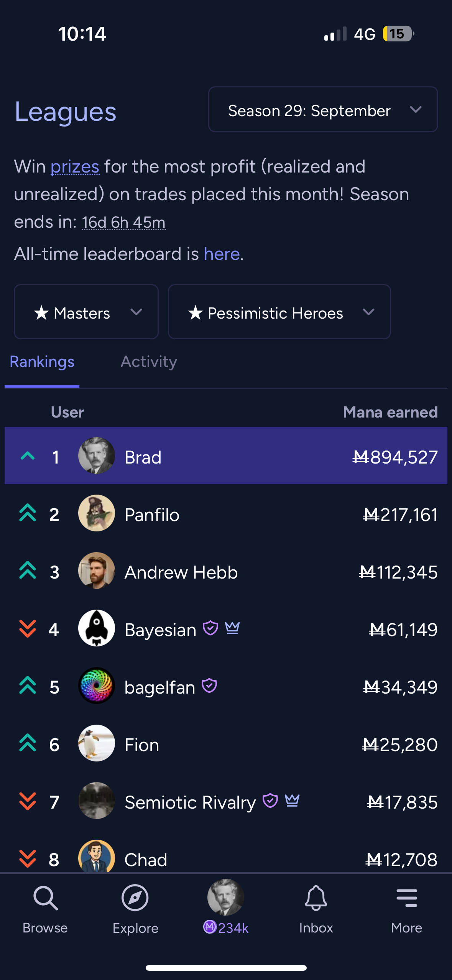Tap the season countdown timer text
The width and height of the screenshot is (452, 980).
tap(124, 222)
